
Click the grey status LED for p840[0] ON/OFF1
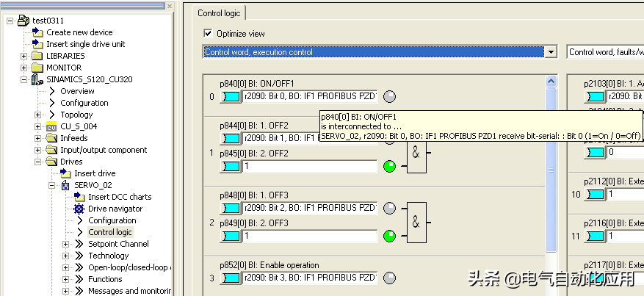pos(390,96)
